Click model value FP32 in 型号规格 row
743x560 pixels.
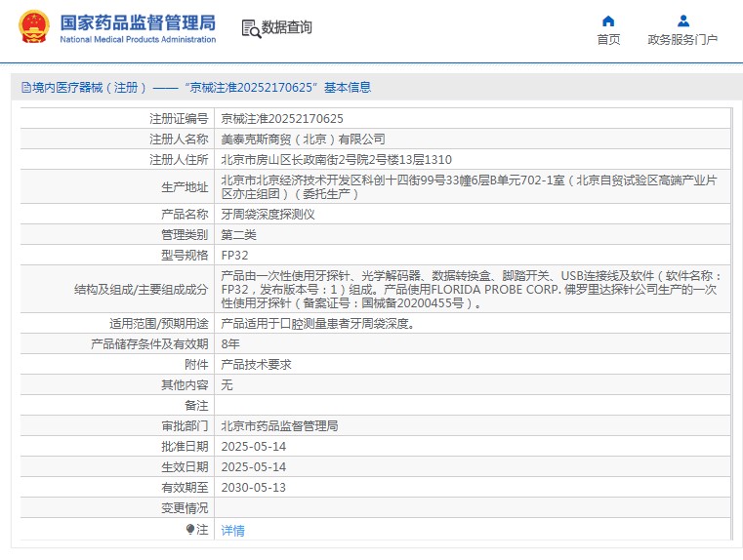pos(234,256)
